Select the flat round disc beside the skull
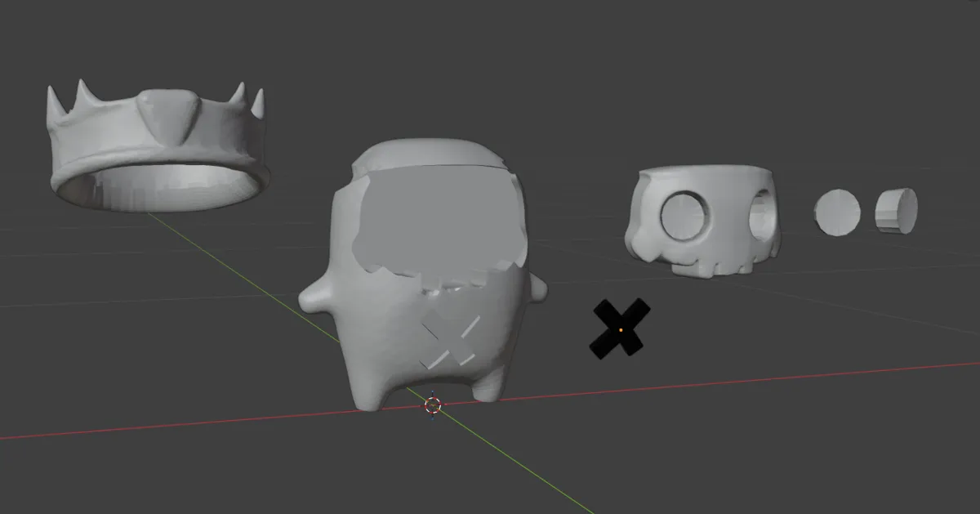980x514 pixels. [x=837, y=213]
